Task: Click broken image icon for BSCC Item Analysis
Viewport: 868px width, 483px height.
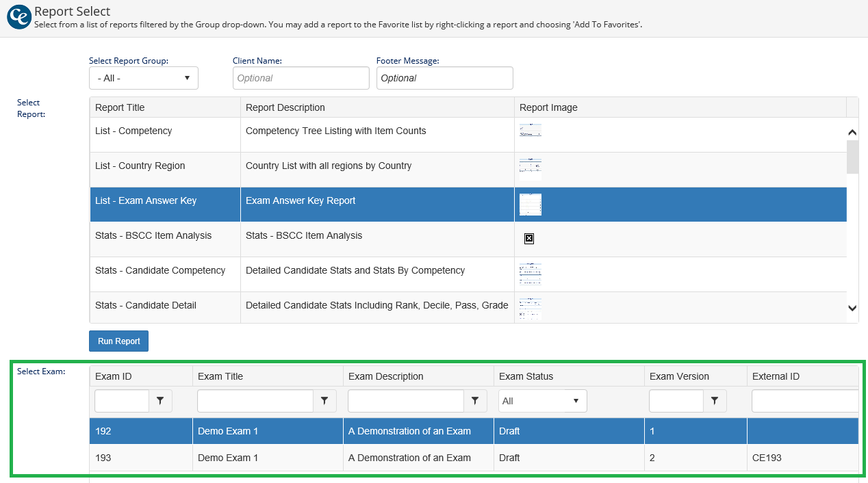Action: pyautogui.click(x=528, y=239)
